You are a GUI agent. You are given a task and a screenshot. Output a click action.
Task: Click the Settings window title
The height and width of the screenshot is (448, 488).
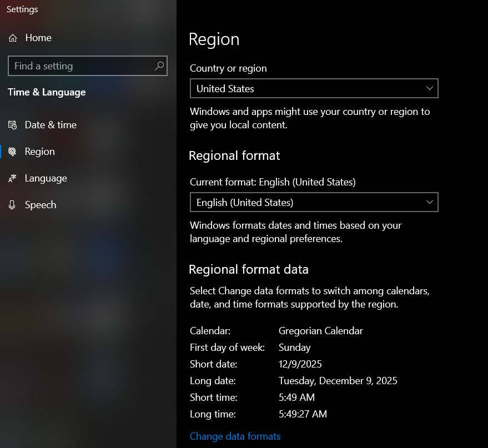click(22, 9)
